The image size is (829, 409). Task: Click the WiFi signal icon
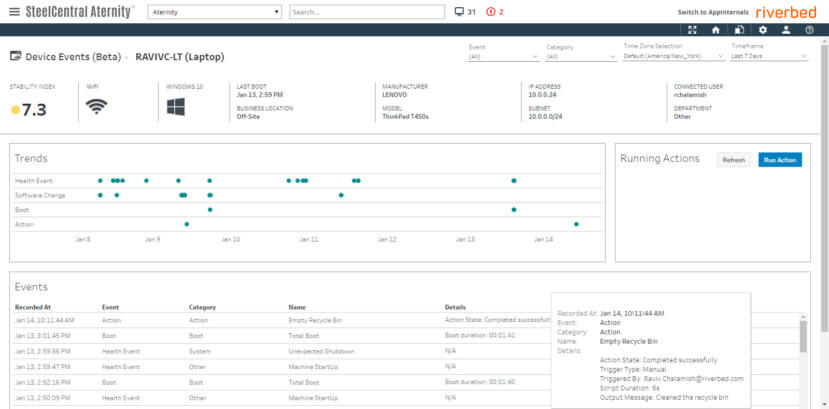[96, 107]
